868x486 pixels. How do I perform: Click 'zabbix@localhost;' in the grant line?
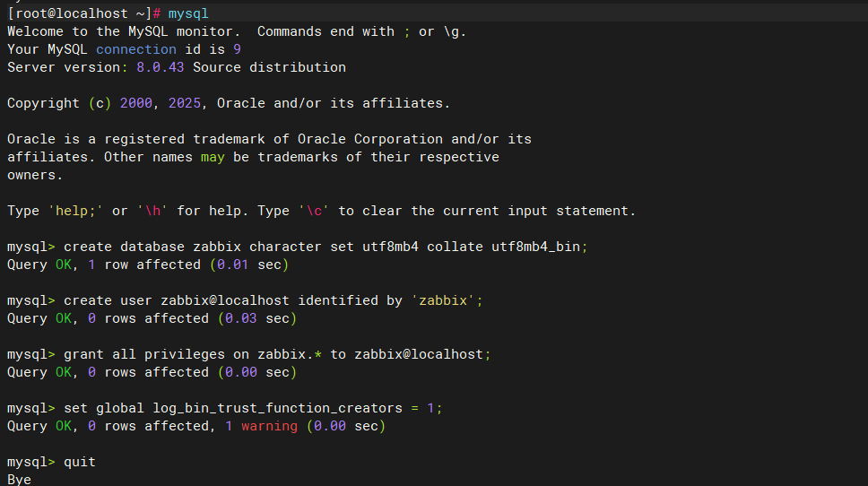click(x=422, y=354)
